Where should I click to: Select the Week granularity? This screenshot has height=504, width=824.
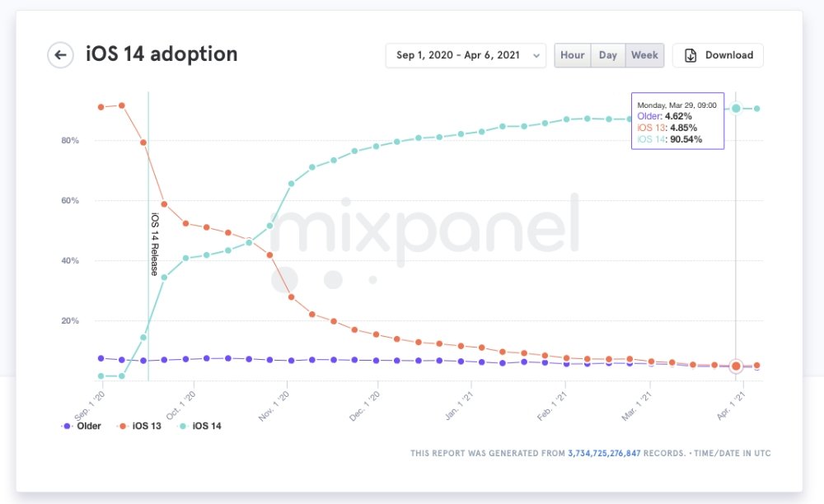644,55
